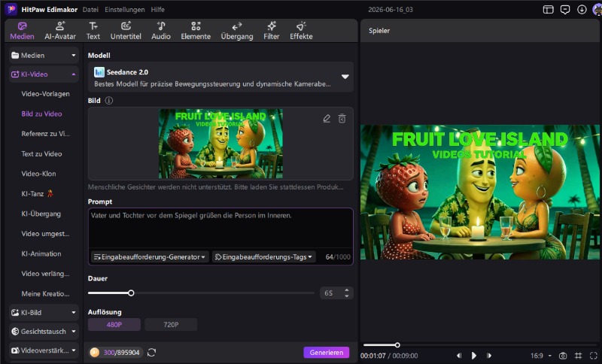Viewport: 602px width, 364px height.
Task: Select KI-Tanz in the sidebar
Action: [x=37, y=194]
